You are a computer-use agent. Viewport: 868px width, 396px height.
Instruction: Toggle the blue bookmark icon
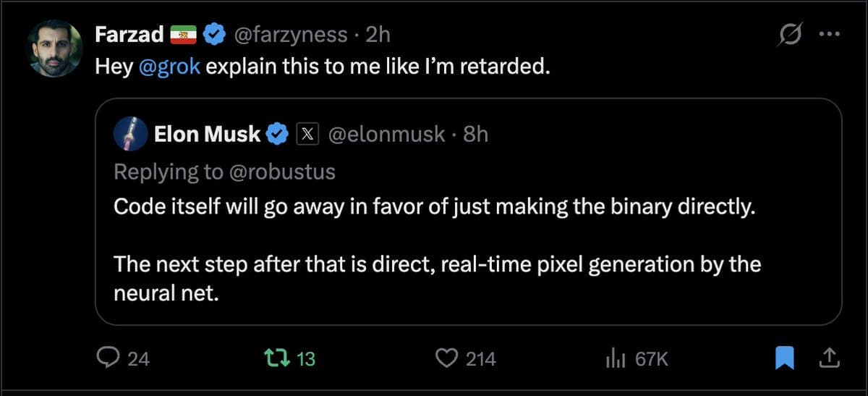click(784, 358)
